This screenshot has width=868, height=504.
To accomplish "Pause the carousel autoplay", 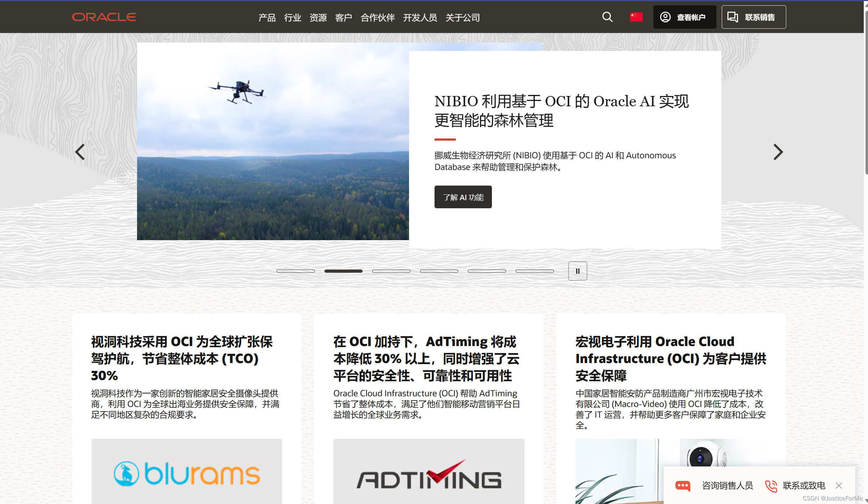I will [x=577, y=271].
